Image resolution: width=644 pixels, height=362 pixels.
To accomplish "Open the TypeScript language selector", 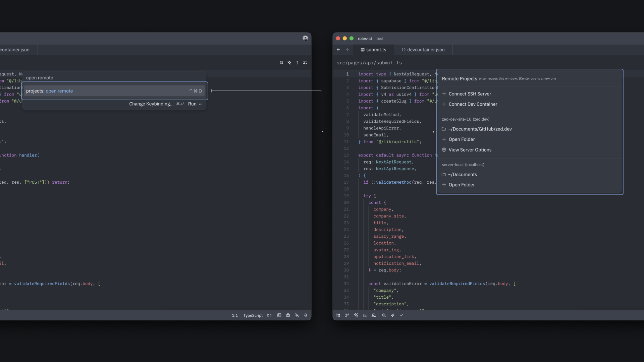I will (x=253, y=315).
